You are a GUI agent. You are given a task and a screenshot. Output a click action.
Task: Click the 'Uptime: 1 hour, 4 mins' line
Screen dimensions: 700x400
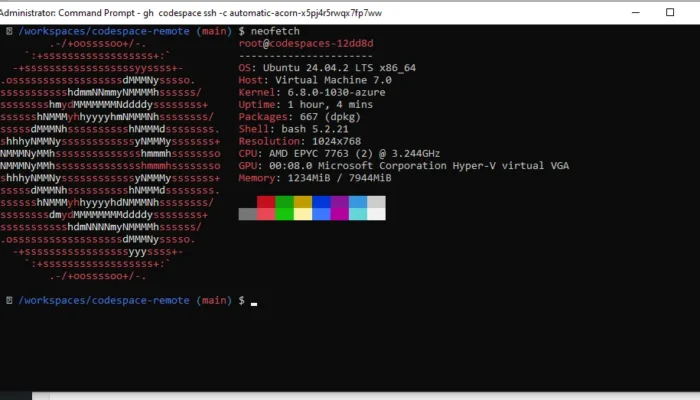coord(305,104)
